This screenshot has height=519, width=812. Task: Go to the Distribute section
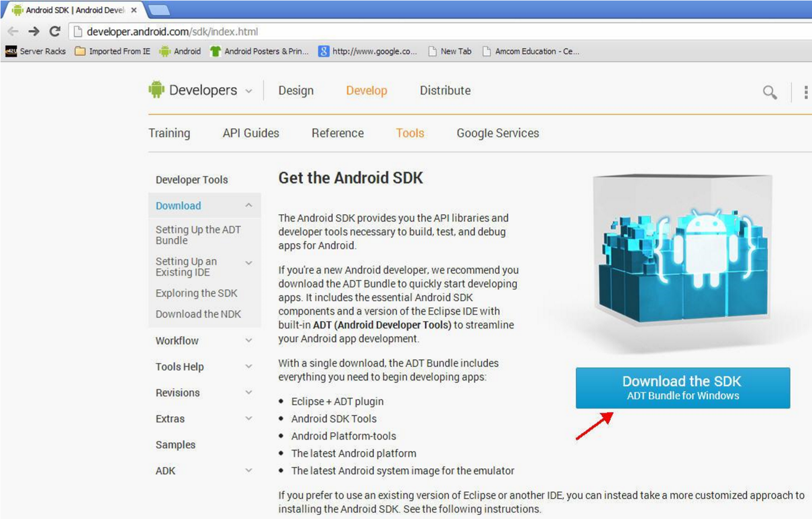click(x=445, y=91)
